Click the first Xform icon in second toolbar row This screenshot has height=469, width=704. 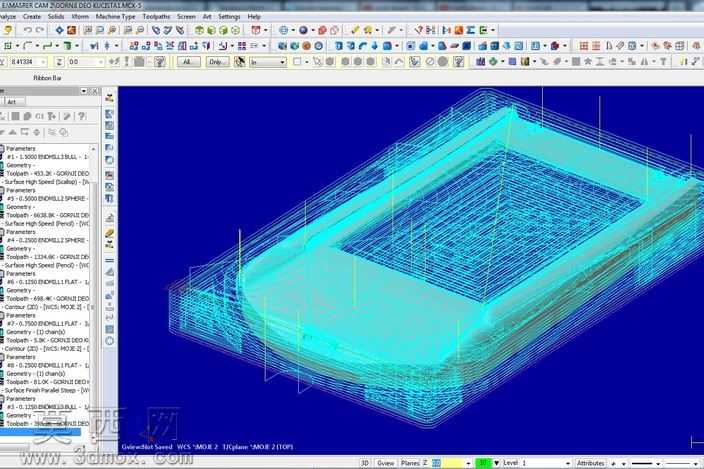pyautogui.click(x=134, y=46)
